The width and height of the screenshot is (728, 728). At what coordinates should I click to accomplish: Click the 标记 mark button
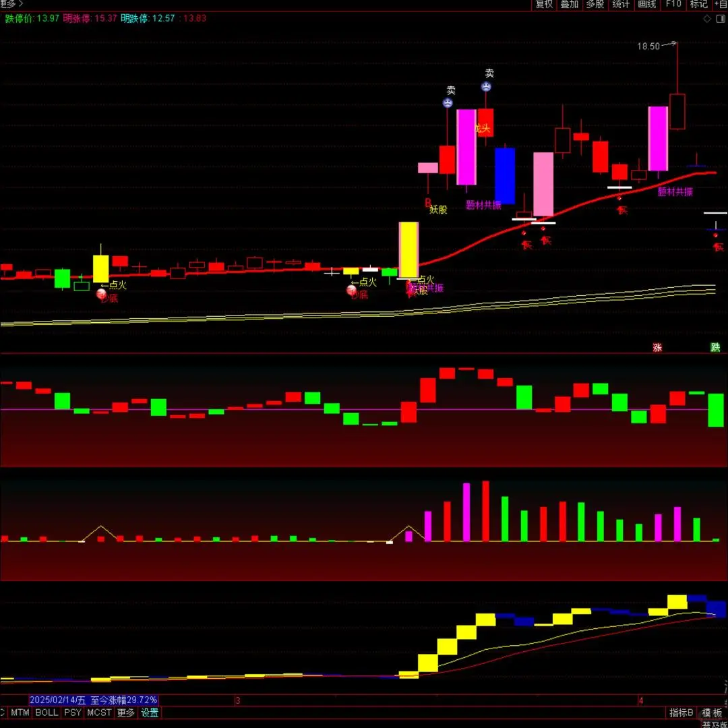(699, 5)
